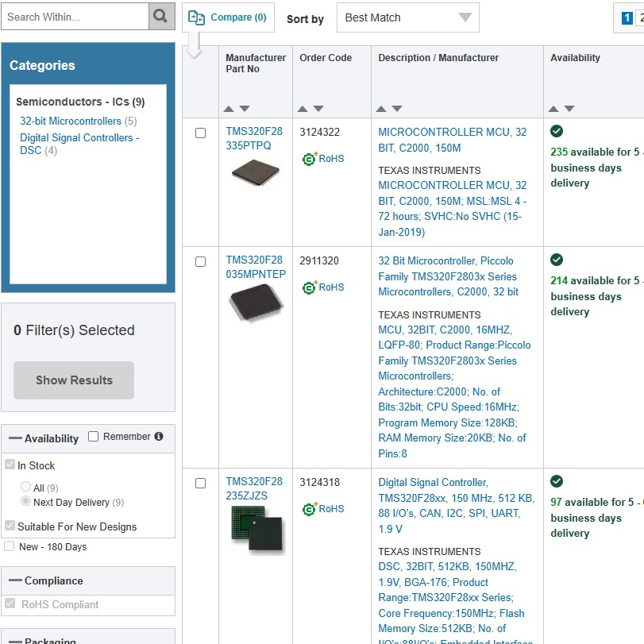
Task: Click order code 3124322
Action: pos(319,132)
